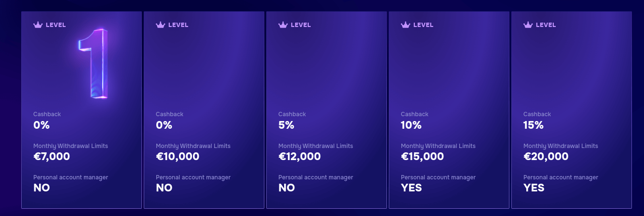
Task: Click the €7,000 monthly withdrawal limit
Action: 52,156
